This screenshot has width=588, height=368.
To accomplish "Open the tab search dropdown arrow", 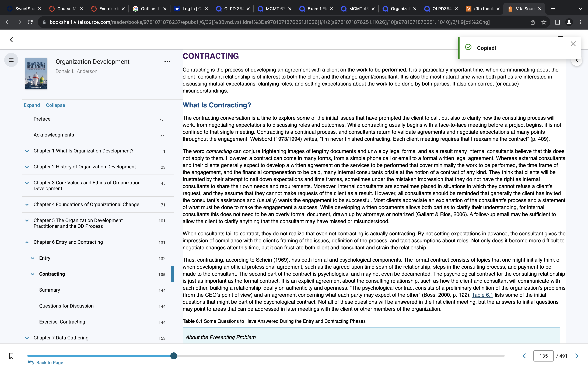I will [580, 9].
